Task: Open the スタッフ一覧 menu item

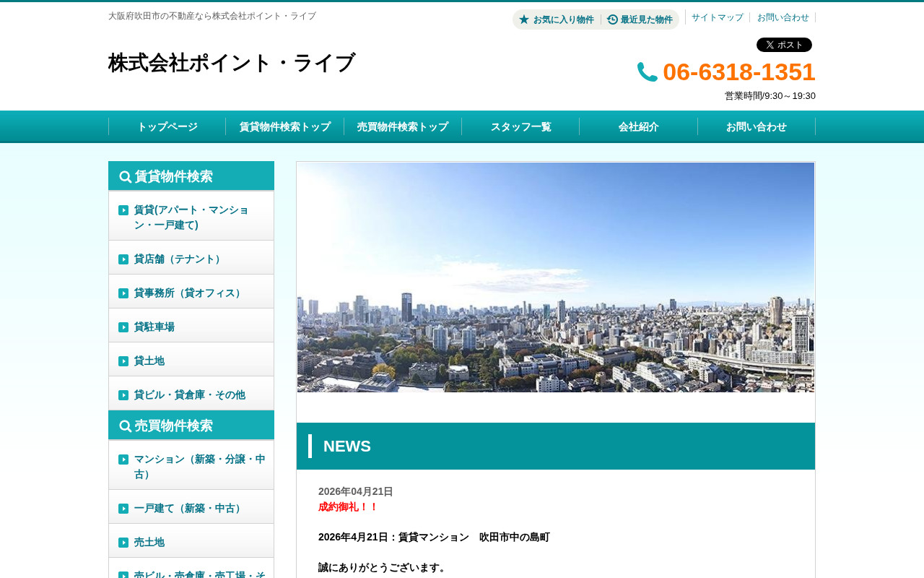Action: [x=520, y=126]
